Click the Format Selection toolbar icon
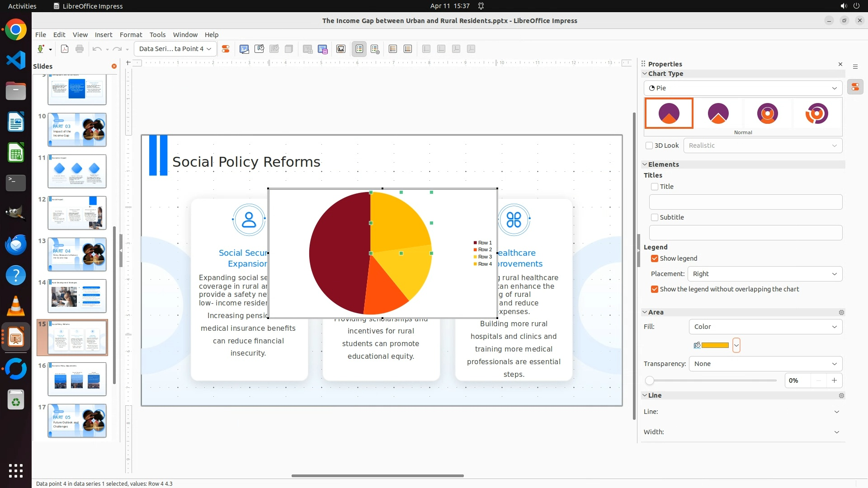 (x=225, y=49)
